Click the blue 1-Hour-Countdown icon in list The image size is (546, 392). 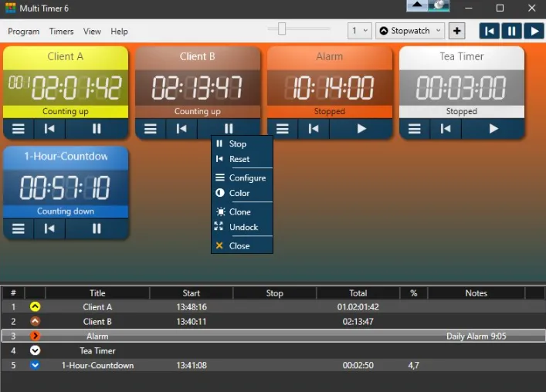tap(35, 365)
